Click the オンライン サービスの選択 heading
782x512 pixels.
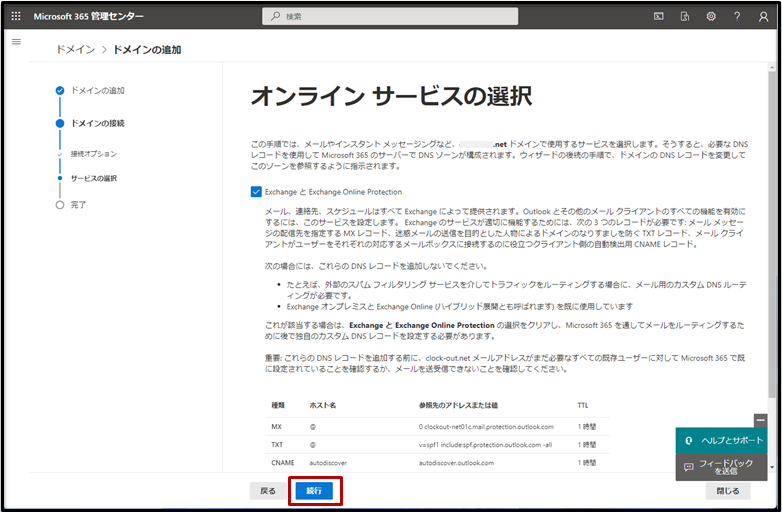click(x=391, y=96)
